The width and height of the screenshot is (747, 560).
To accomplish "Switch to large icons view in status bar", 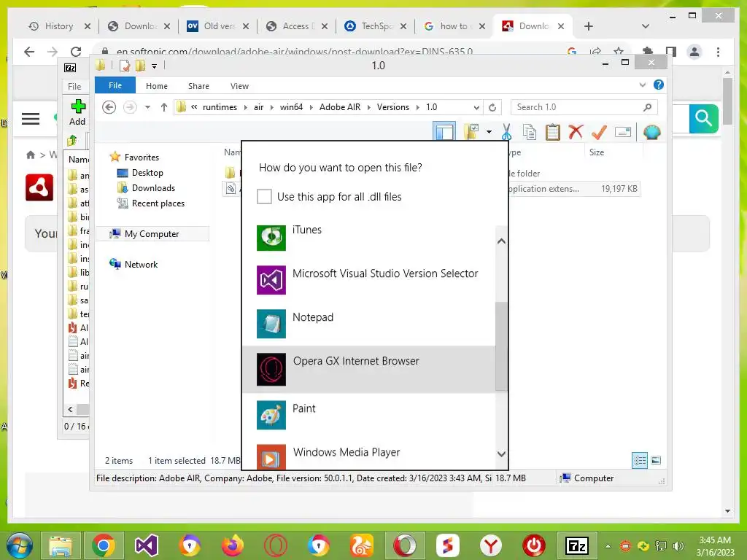I will click(656, 461).
